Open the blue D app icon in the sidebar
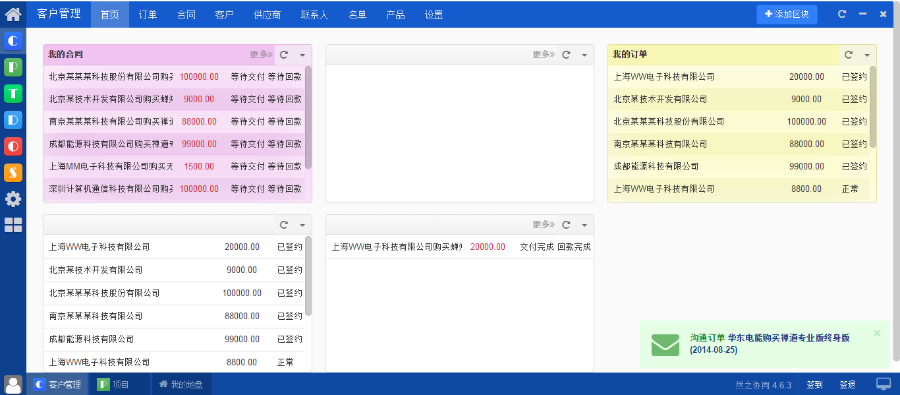Image resolution: width=900 pixels, height=395 pixels. click(x=13, y=119)
